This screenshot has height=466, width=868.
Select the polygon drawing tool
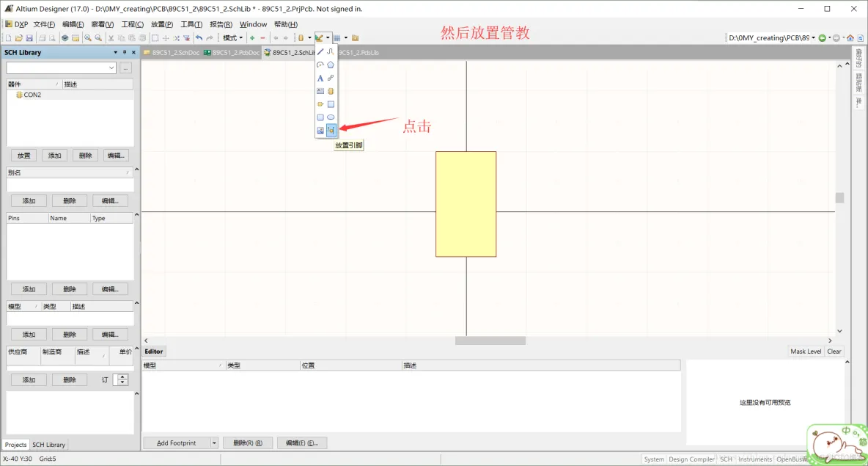pyautogui.click(x=331, y=65)
